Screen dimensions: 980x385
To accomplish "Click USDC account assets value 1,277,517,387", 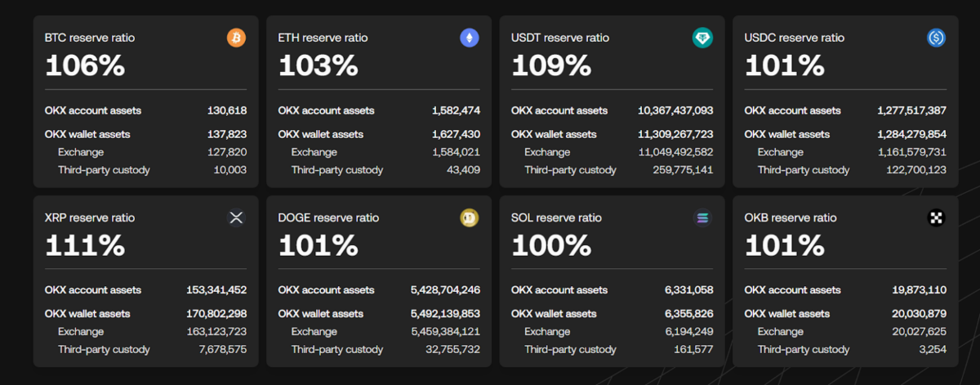I will [912, 110].
